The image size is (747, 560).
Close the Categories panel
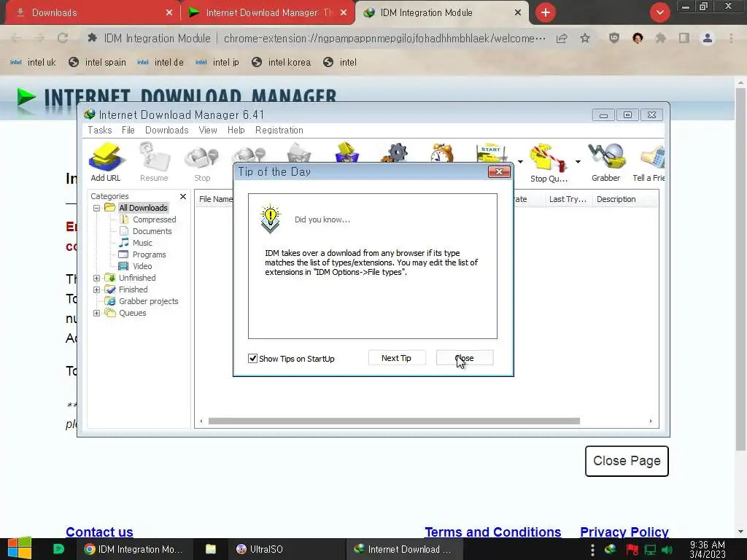[x=183, y=196]
